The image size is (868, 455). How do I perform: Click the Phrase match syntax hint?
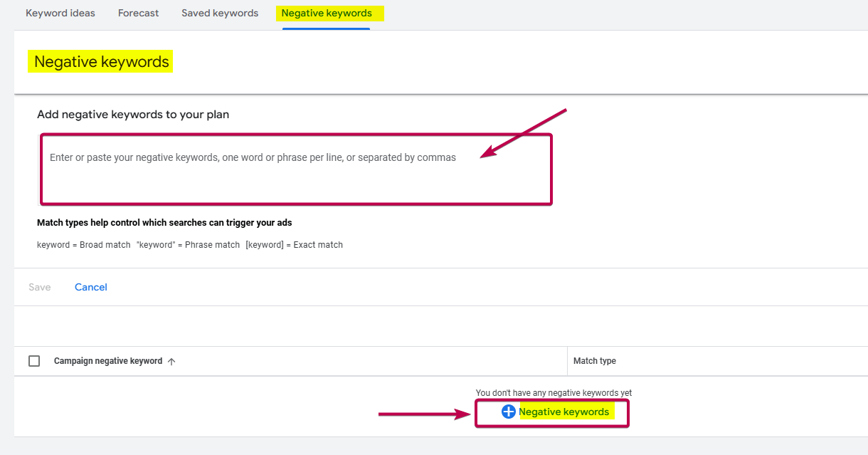[188, 245]
